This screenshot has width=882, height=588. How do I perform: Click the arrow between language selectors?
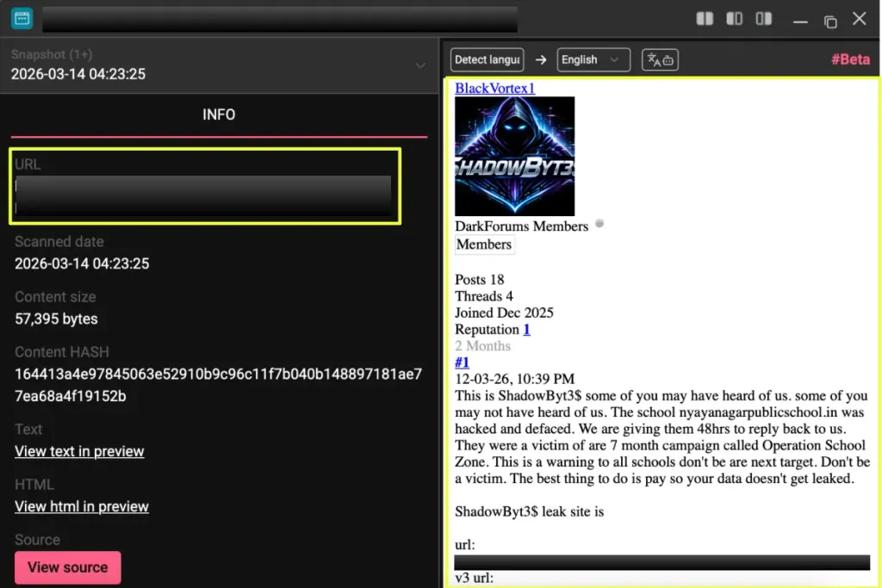pyautogui.click(x=541, y=59)
